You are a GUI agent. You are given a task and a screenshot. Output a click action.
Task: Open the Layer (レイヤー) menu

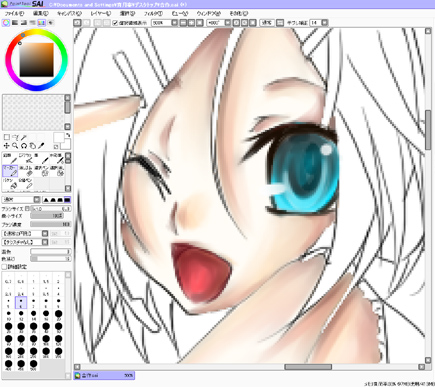point(101,14)
